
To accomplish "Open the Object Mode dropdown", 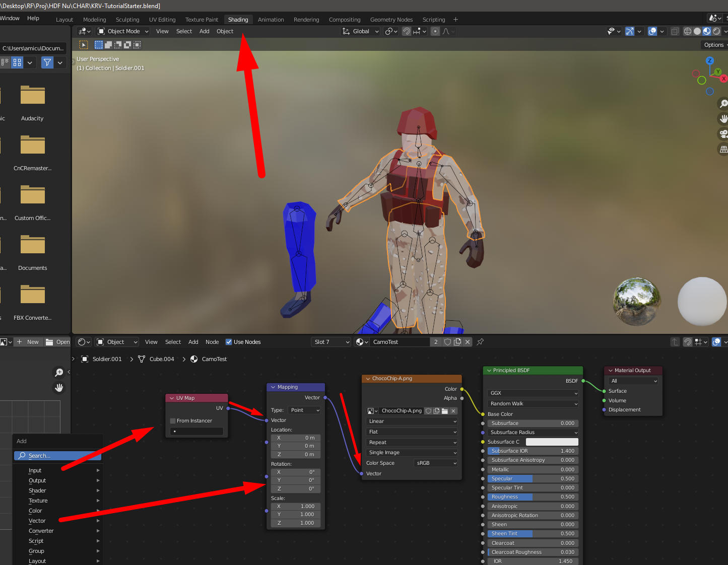I will pos(123,31).
